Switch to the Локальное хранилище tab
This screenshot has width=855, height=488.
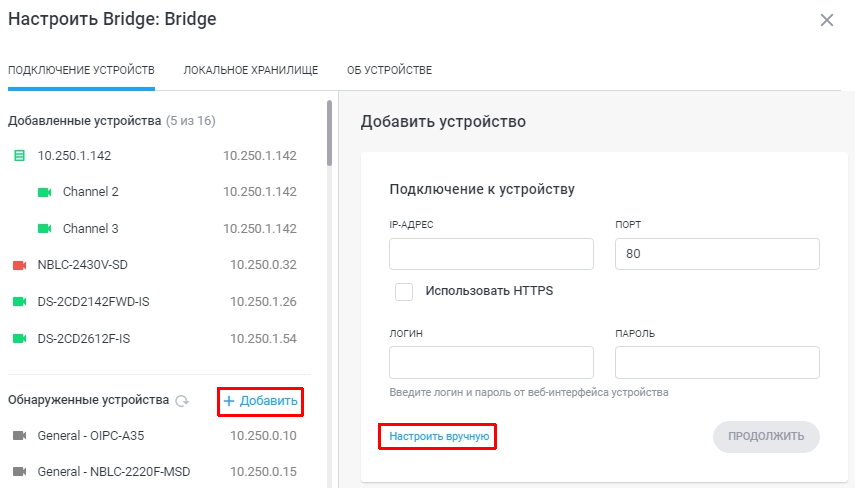(251, 70)
